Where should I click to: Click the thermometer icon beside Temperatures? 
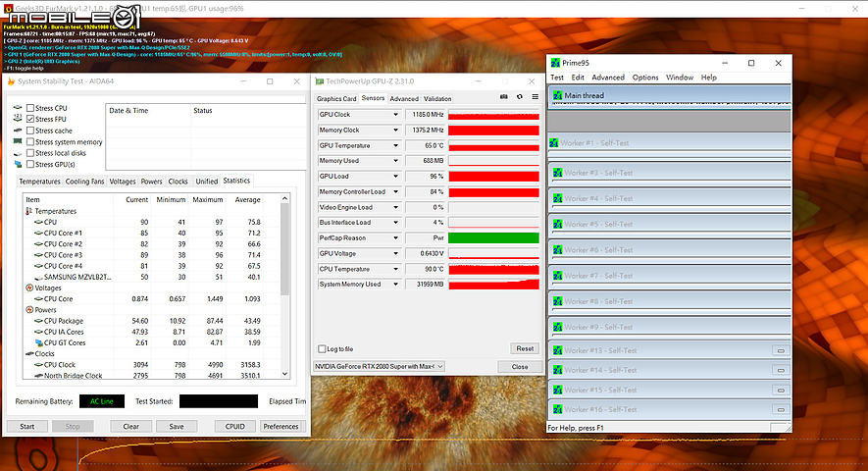pos(28,211)
